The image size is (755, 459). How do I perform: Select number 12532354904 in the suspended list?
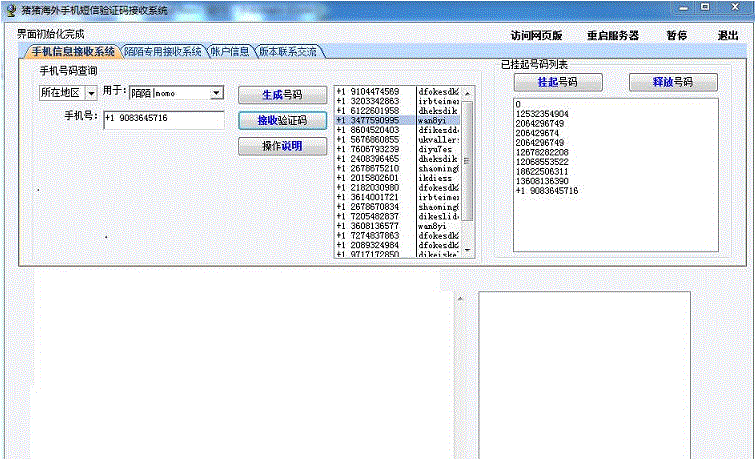[543, 113]
